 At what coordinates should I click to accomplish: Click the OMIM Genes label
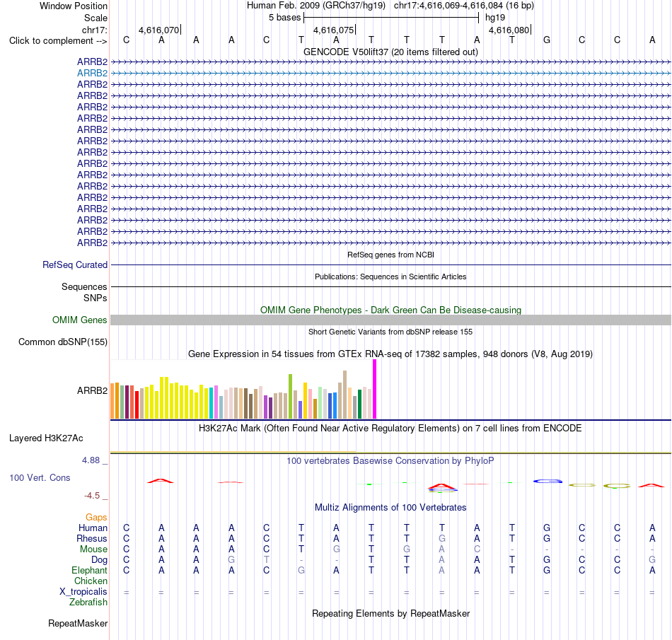pos(80,320)
